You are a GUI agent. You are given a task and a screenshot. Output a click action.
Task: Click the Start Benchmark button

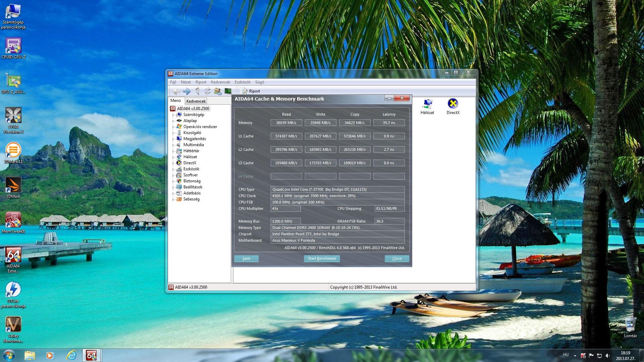tap(322, 258)
